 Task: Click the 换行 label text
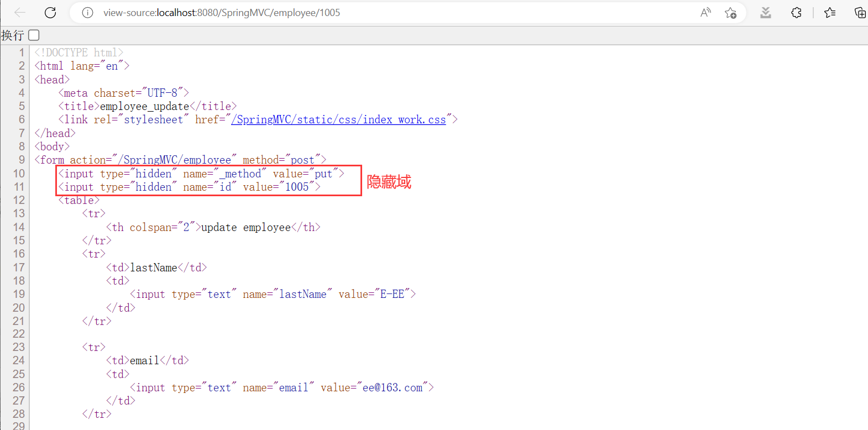point(13,35)
